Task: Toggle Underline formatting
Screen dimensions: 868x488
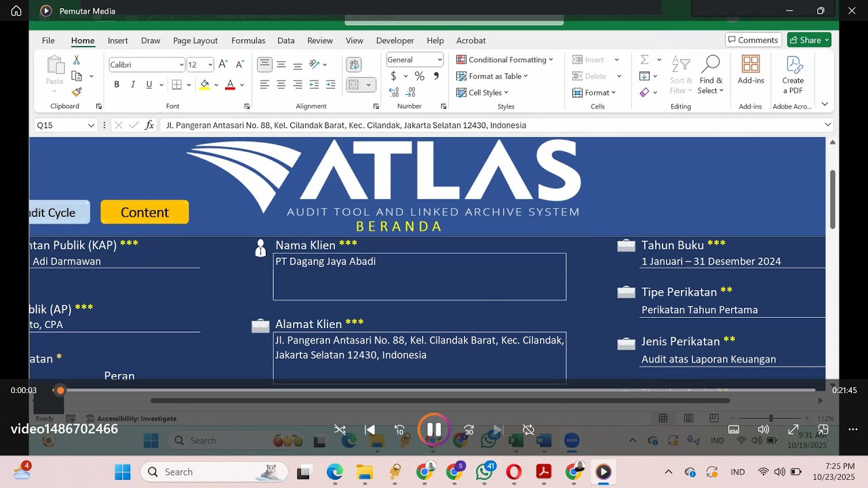Action: coord(149,85)
